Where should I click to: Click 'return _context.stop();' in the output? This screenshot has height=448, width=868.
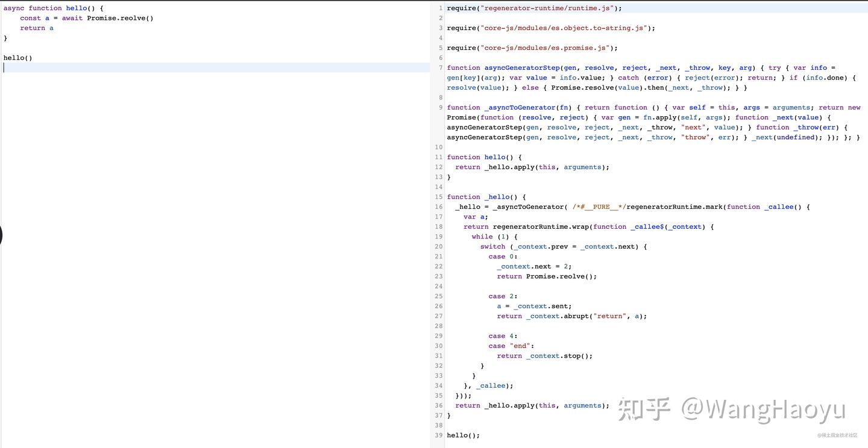545,356
